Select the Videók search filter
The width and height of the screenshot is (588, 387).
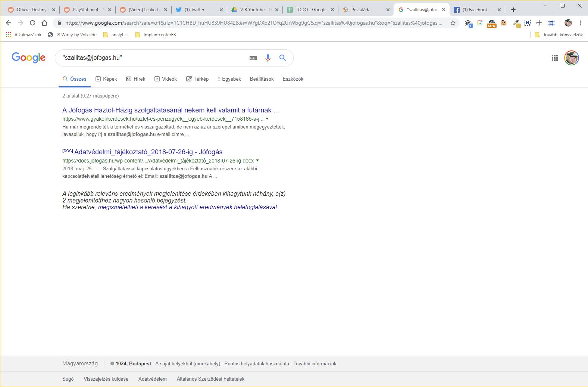pos(166,79)
